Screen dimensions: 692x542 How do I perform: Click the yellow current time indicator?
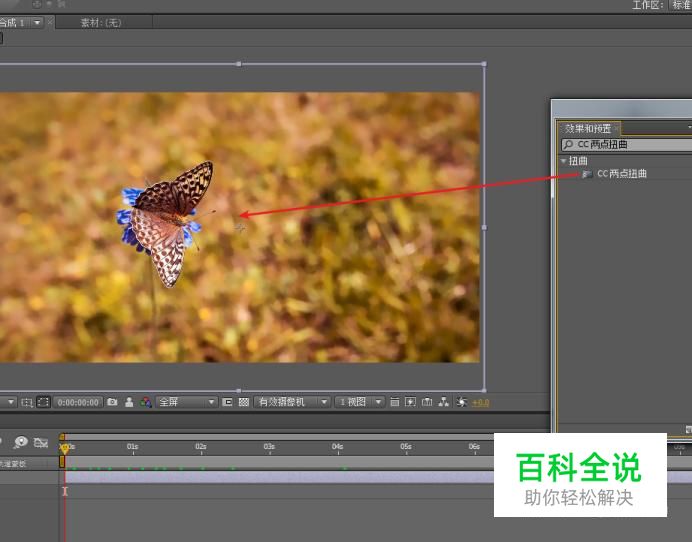(64, 448)
